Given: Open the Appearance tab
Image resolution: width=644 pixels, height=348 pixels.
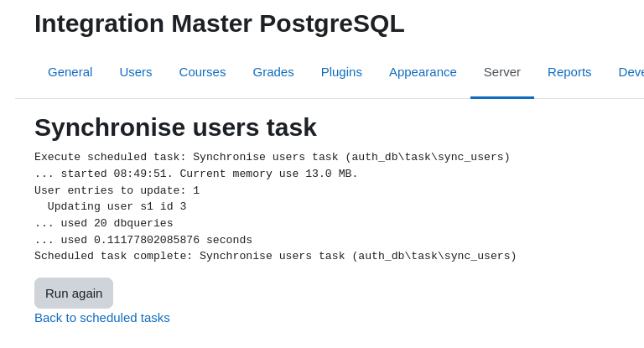Looking at the screenshot, I should click(x=423, y=72).
